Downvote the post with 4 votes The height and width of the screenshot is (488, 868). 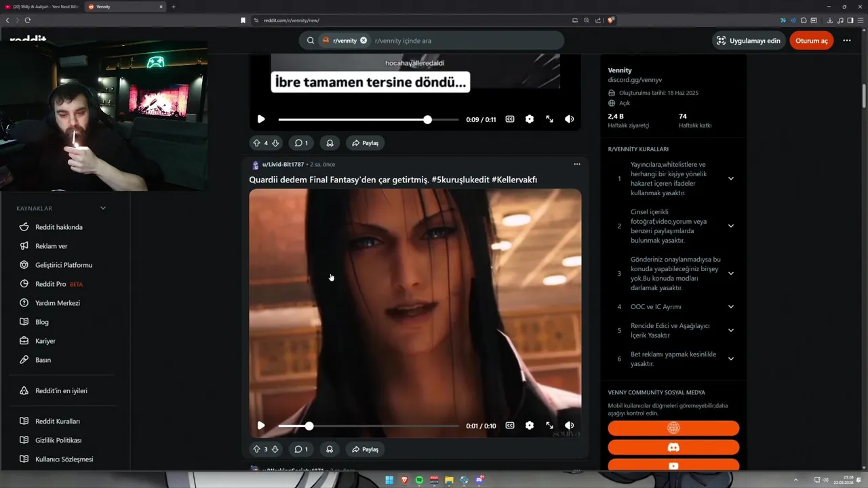(x=275, y=143)
